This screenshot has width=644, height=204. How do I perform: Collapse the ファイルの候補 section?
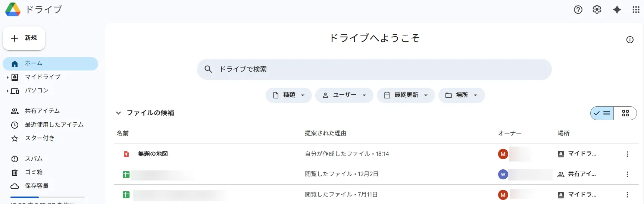(x=118, y=113)
